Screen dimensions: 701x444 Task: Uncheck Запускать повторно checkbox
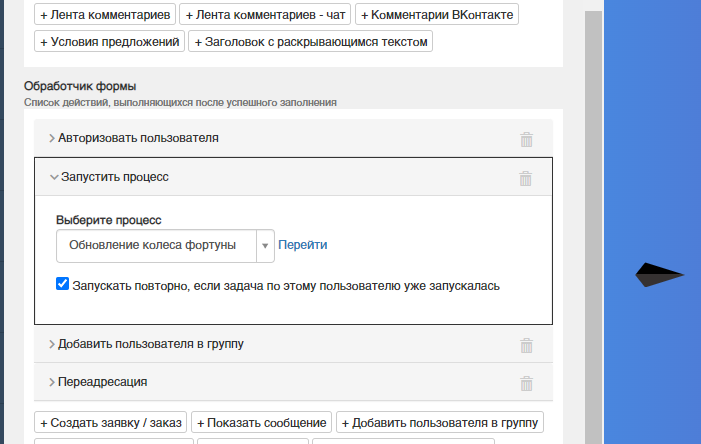[x=63, y=283]
